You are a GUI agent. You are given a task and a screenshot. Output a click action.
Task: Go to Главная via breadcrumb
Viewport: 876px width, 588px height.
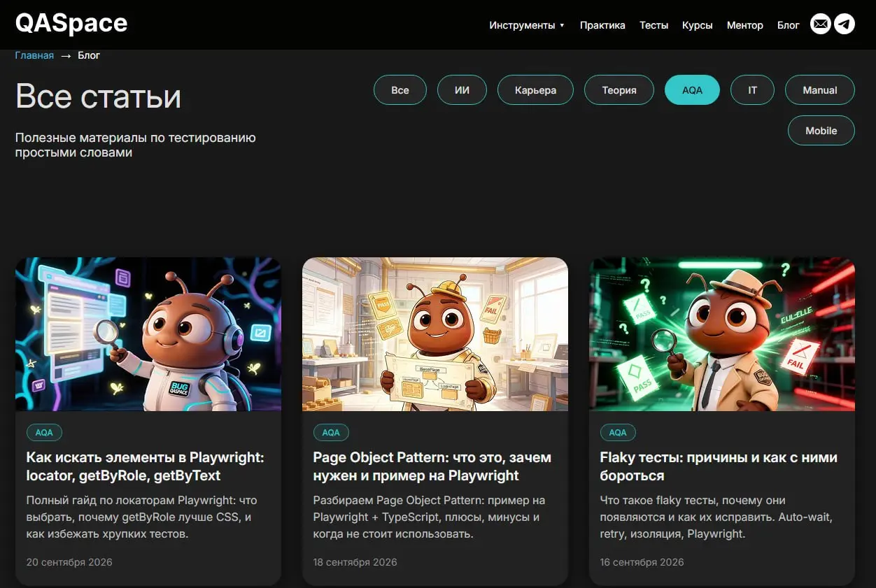pos(34,55)
